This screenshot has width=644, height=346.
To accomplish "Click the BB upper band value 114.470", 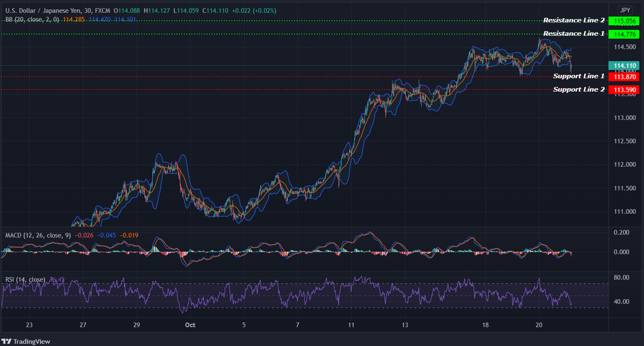I will [x=99, y=19].
